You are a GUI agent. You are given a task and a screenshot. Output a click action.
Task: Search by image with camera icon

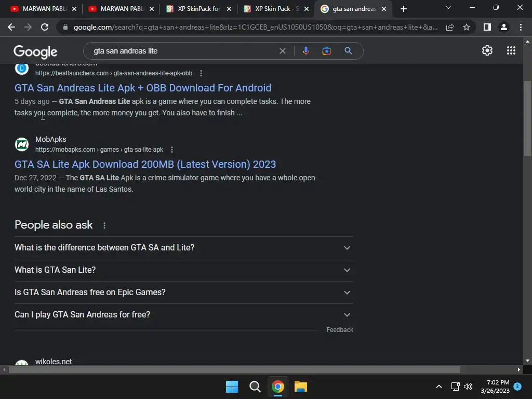[326, 51]
